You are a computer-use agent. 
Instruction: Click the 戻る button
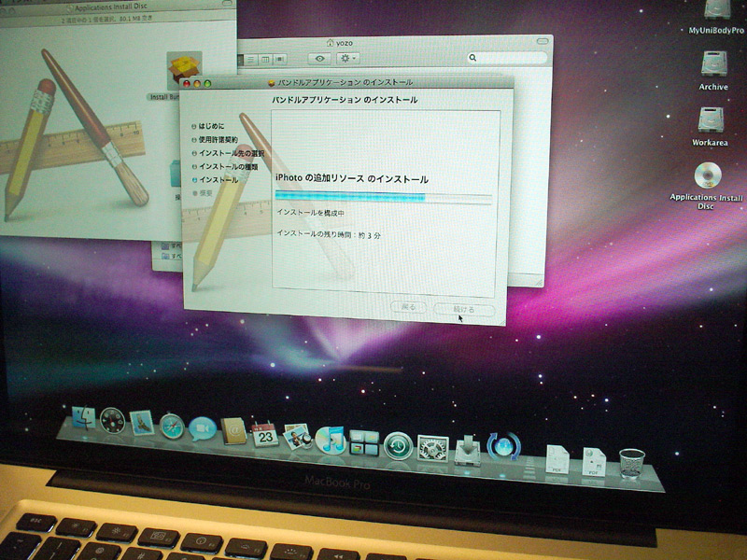point(408,307)
